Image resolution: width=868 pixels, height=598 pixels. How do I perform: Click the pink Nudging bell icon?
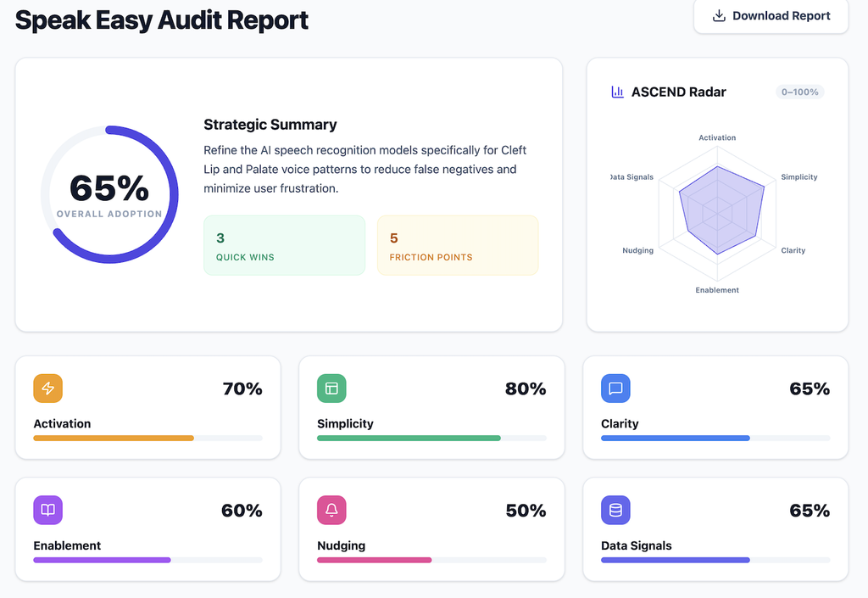coord(331,510)
